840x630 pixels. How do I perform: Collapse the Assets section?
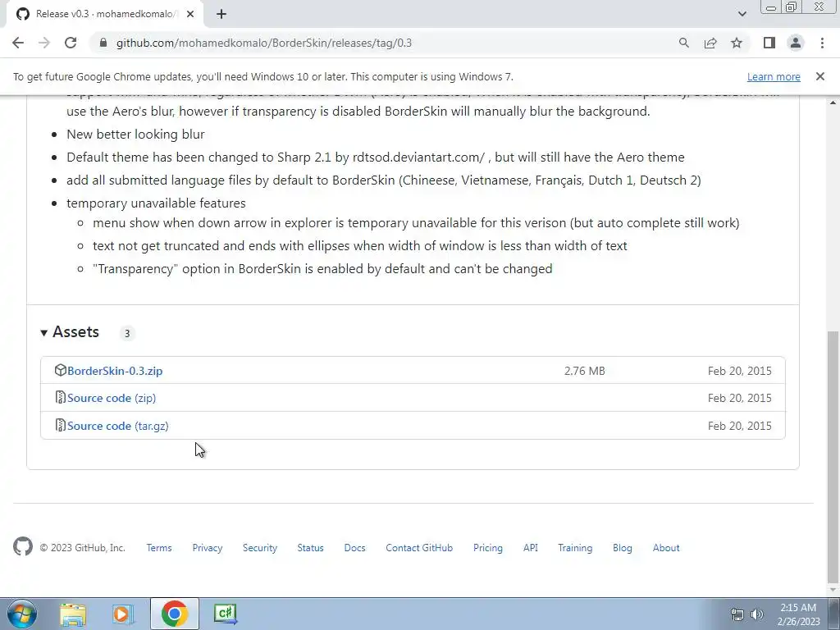[70, 332]
